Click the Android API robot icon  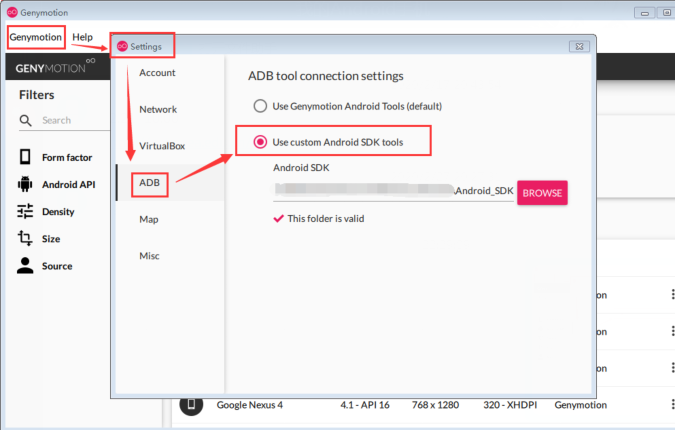click(25, 184)
